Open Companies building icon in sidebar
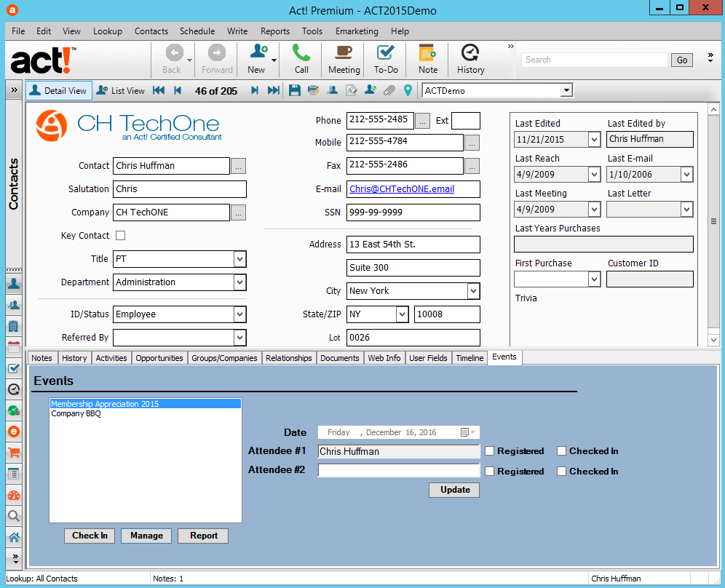 pyautogui.click(x=14, y=326)
